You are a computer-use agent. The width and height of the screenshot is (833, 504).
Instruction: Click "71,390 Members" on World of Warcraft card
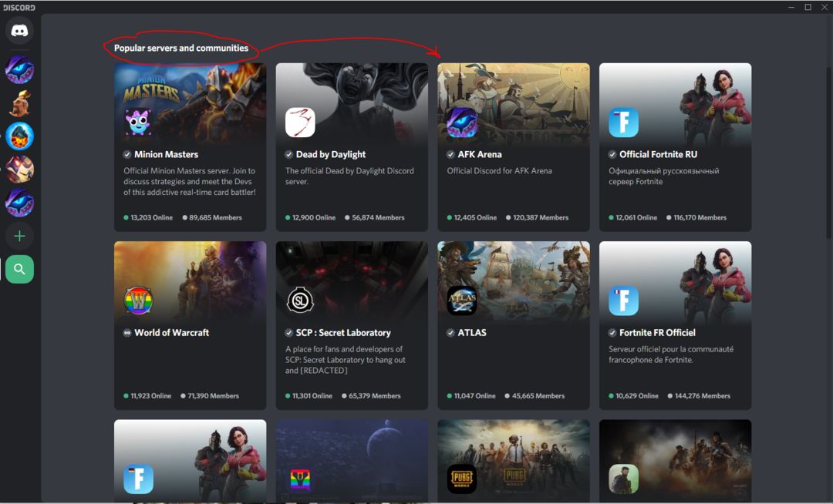tap(213, 396)
